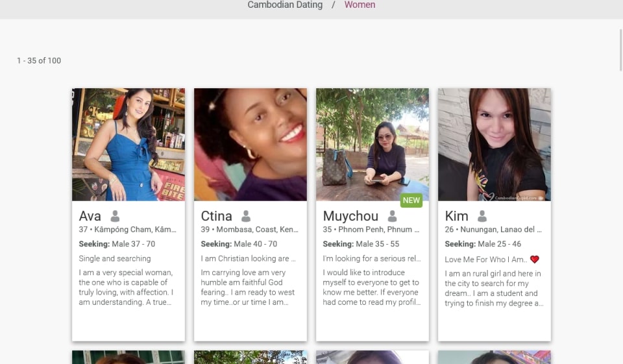Open Ctina's profile photo

pos(250,144)
